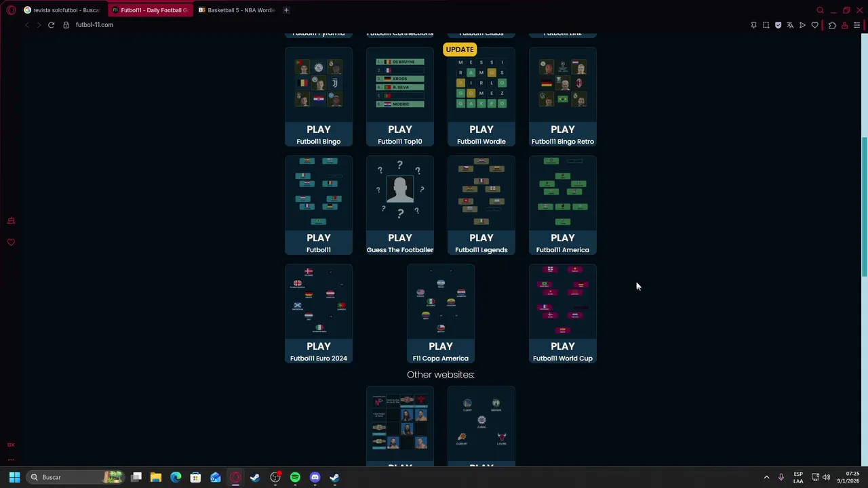
Task: Play the classic Futbol11 game
Action: coord(319,243)
